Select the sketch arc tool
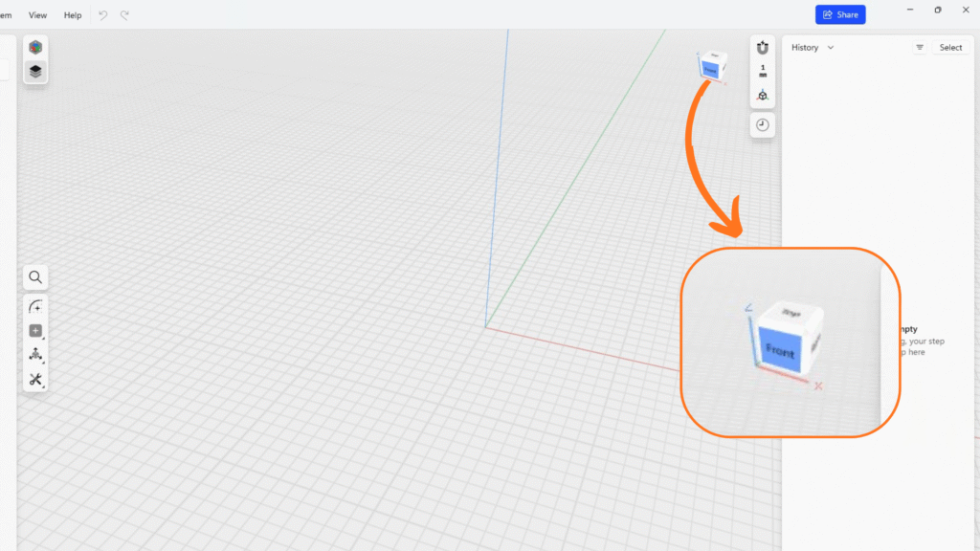The image size is (980, 551). click(35, 307)
